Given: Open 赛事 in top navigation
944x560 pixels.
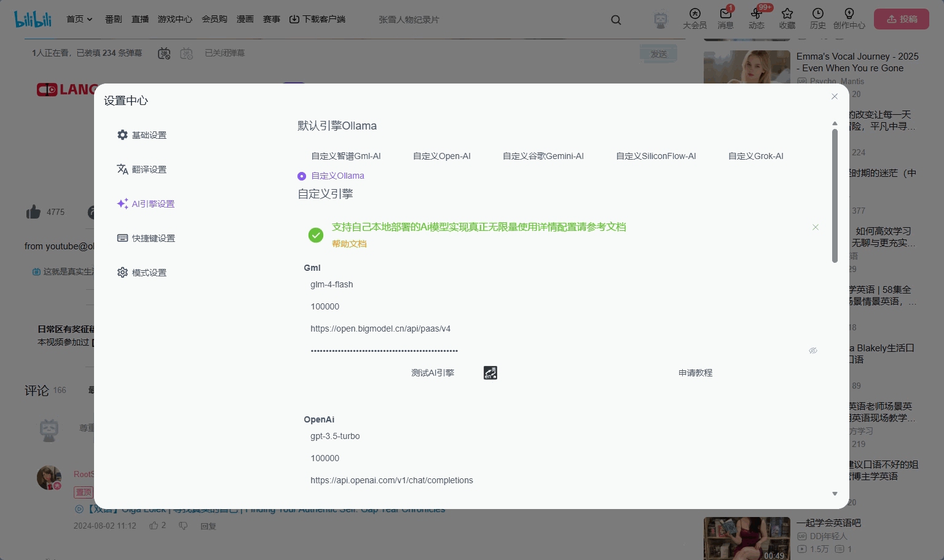Looking at the screenshot, I should coord(272,19).
